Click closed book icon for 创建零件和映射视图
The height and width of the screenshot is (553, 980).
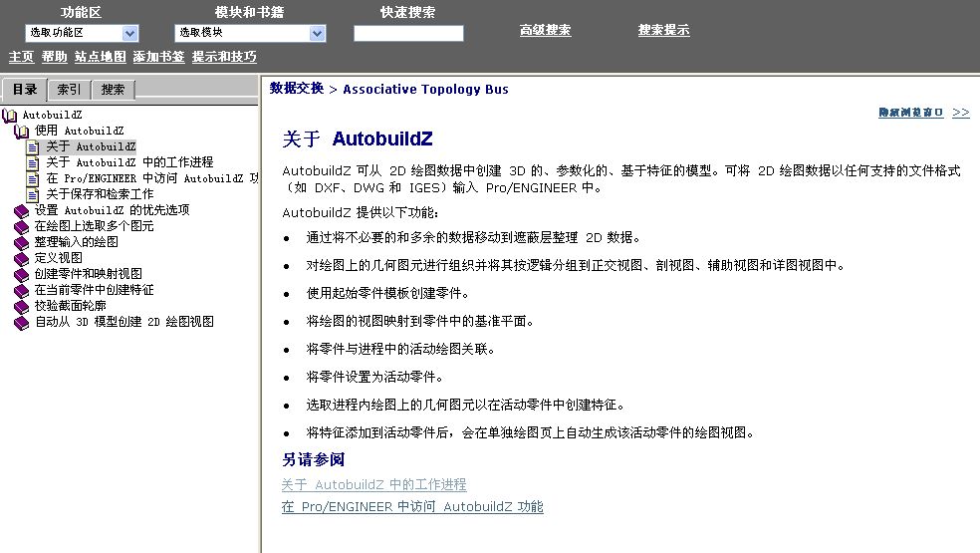21,275
